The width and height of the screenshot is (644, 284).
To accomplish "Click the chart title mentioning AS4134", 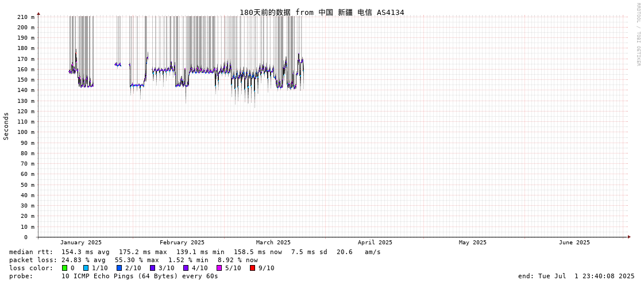I will coord(322,12).
